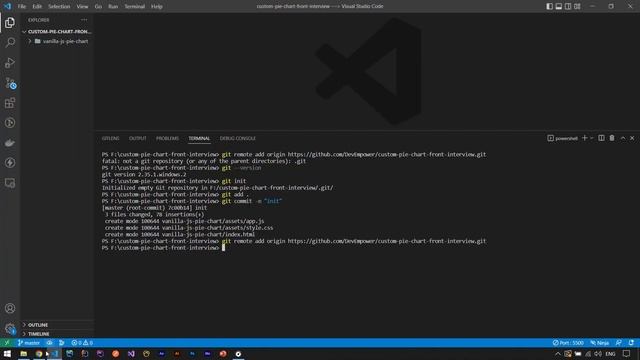Expand the TIMELINE section
This screenshot has height=360, width=640.
(x=39, y=334)
